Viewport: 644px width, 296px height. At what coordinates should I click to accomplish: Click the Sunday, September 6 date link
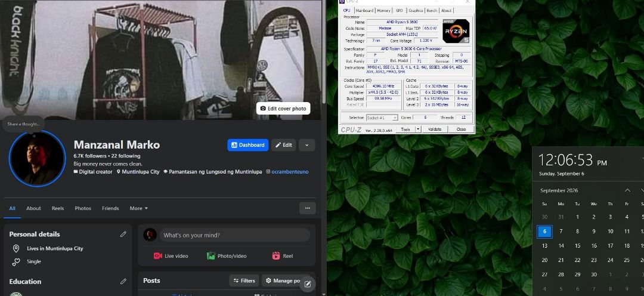pos(562,174)
